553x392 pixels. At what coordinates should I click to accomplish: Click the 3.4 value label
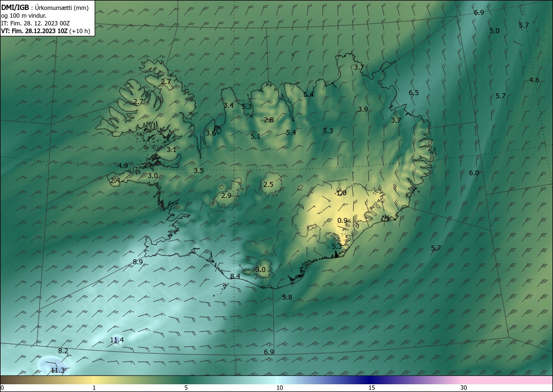click(x=228, y=105)
